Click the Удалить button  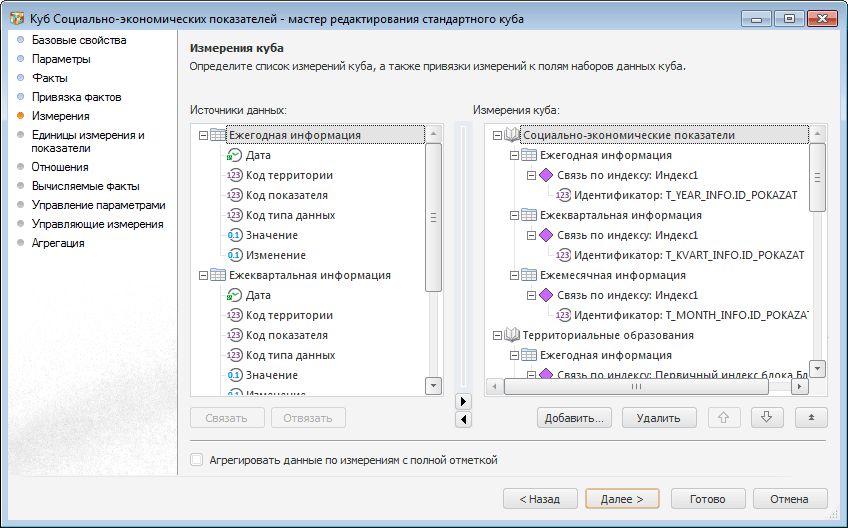[x=659, y=418]
